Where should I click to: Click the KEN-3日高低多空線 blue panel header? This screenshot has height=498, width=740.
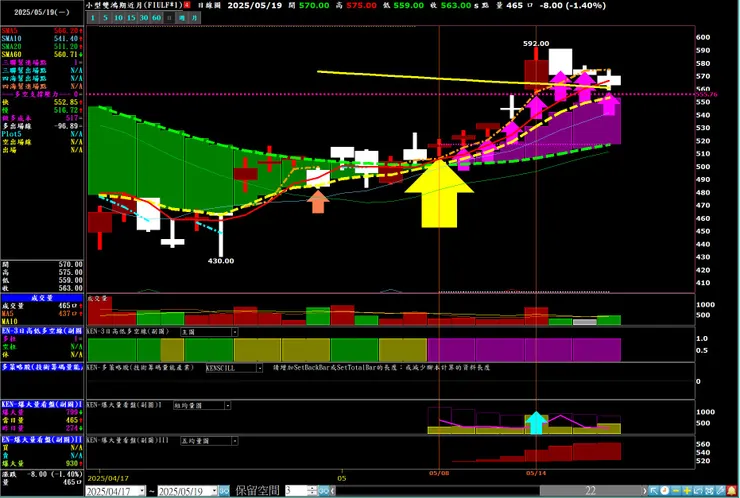[42, 331]
